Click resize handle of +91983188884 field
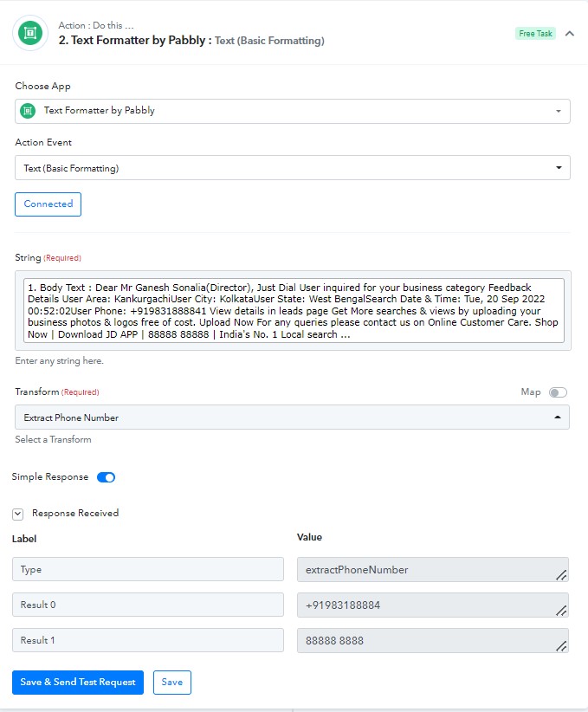Screen dimensions: 588x712 pos(562,611)
